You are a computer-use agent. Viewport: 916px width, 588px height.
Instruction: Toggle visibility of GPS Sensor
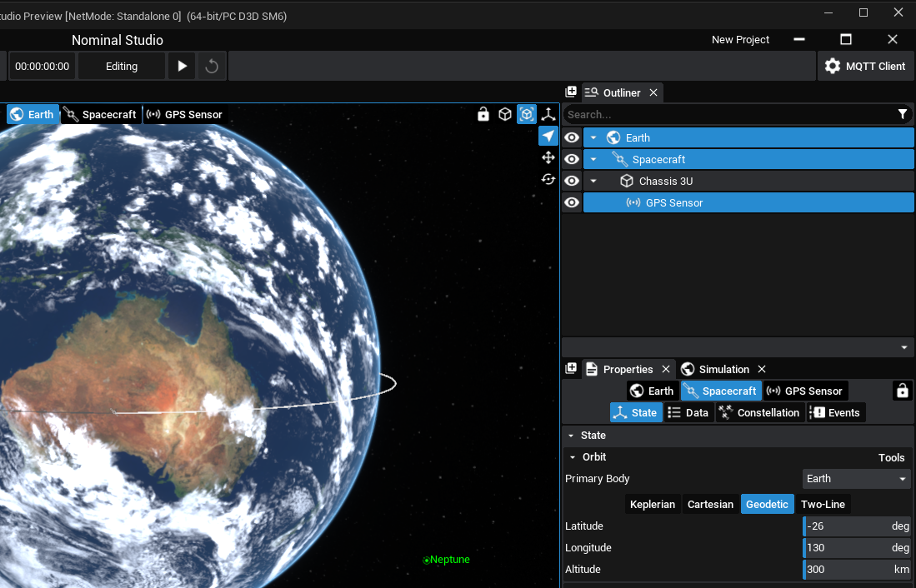click(572, 202)
